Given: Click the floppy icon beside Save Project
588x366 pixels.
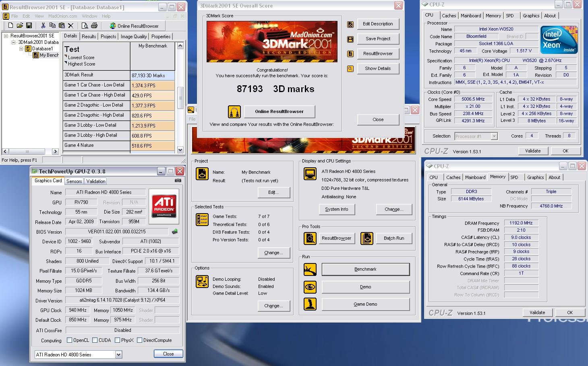Looking at the screenshot, I should pyautogui.click(x=350, y=39).
